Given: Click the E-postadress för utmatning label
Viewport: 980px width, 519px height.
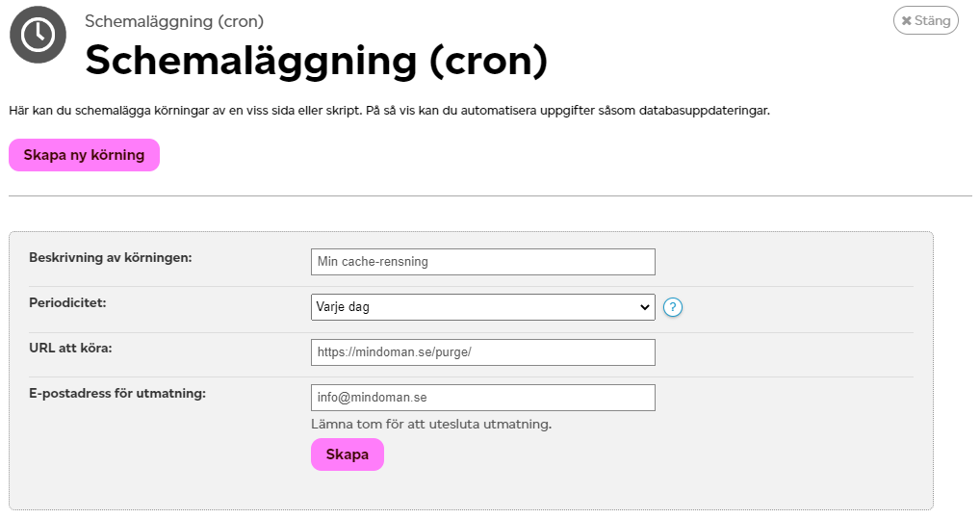Looking at the screenshot, I should (117, 393).
